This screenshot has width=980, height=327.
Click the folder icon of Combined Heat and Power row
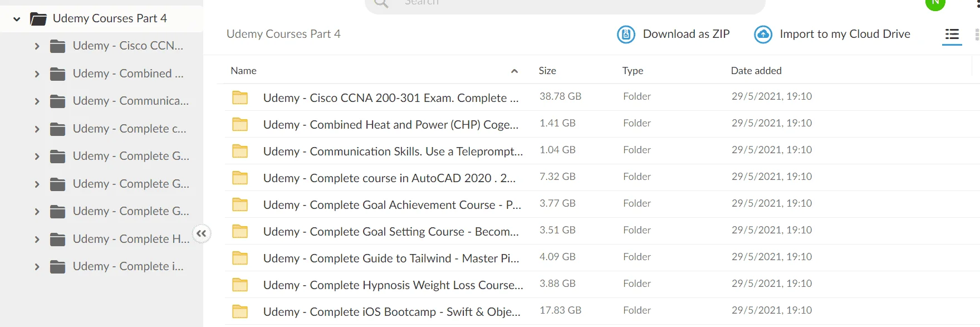[240, 124]
